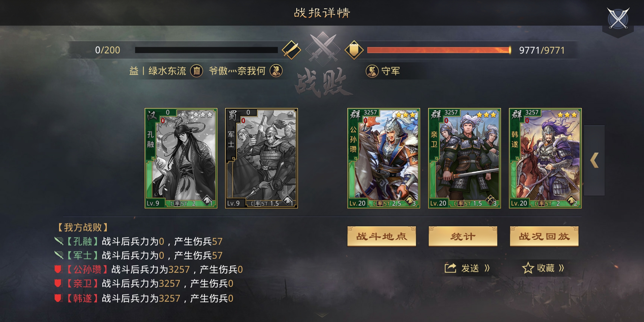
Task: Click the alliance badge icon beside 绿水东流
Action: point(196,71)
